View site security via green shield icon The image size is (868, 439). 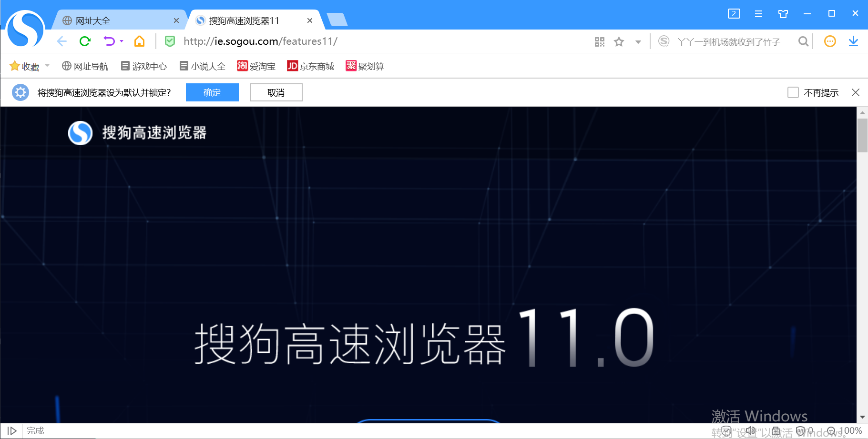coord(170,41)
